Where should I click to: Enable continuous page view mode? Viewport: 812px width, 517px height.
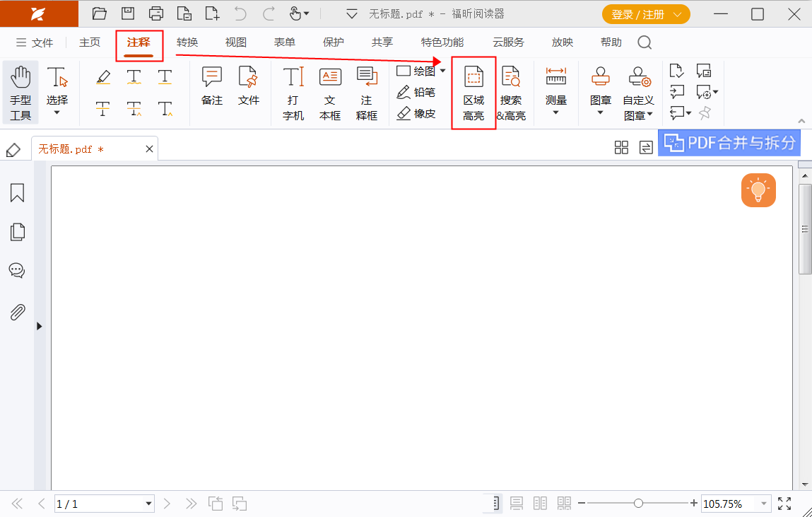pos(516,503)
